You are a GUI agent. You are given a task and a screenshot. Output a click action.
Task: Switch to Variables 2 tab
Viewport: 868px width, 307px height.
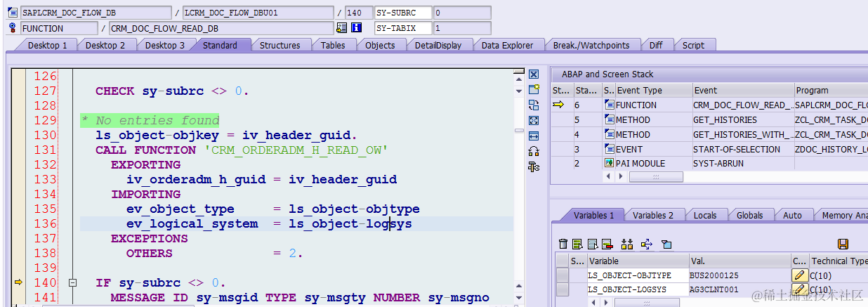pos(653,215)
